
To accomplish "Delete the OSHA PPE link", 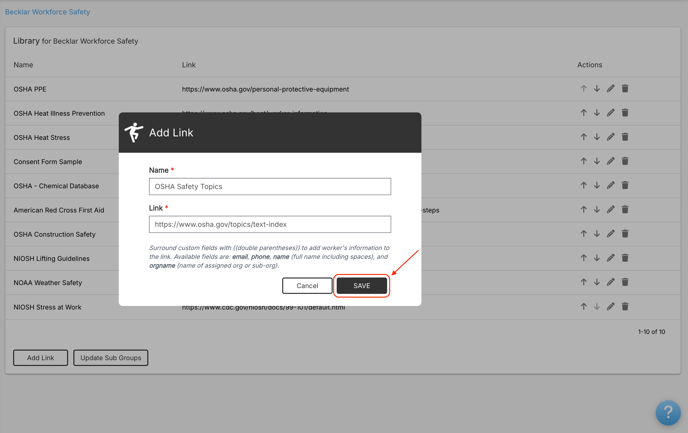I will coord(625,89).
